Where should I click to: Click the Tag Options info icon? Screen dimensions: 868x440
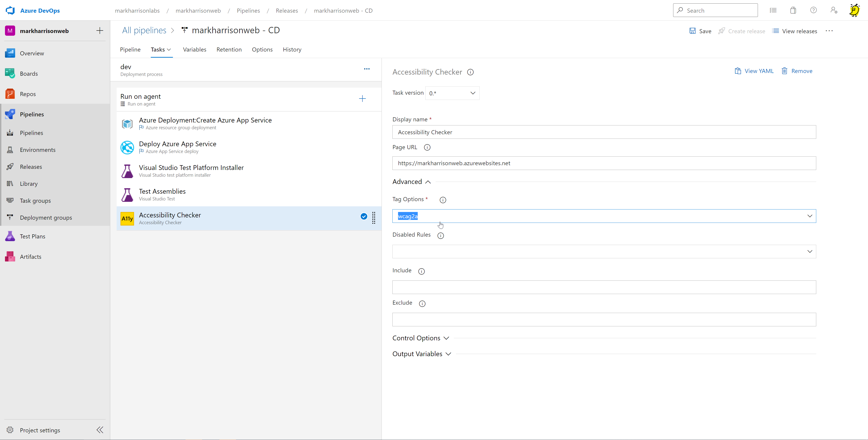[x=443, y=200]
